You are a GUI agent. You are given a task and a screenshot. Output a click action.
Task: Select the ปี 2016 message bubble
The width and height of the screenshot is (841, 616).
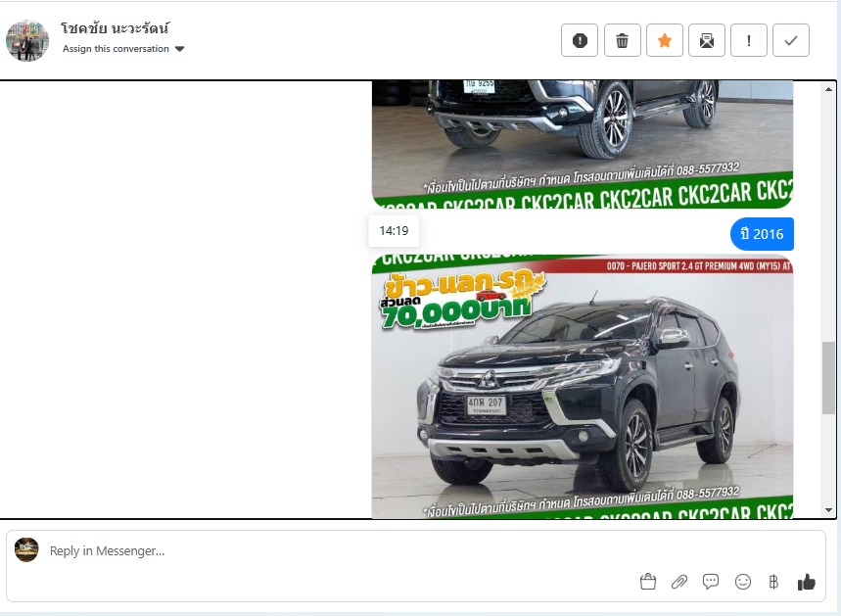762,234
